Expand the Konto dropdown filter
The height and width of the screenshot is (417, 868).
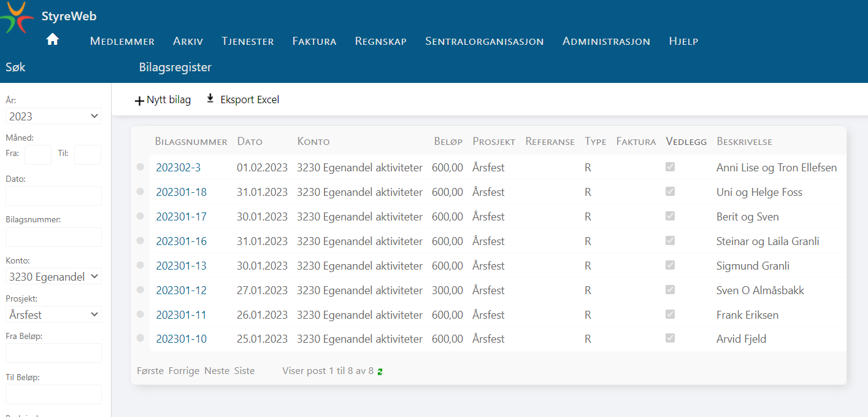53,276
